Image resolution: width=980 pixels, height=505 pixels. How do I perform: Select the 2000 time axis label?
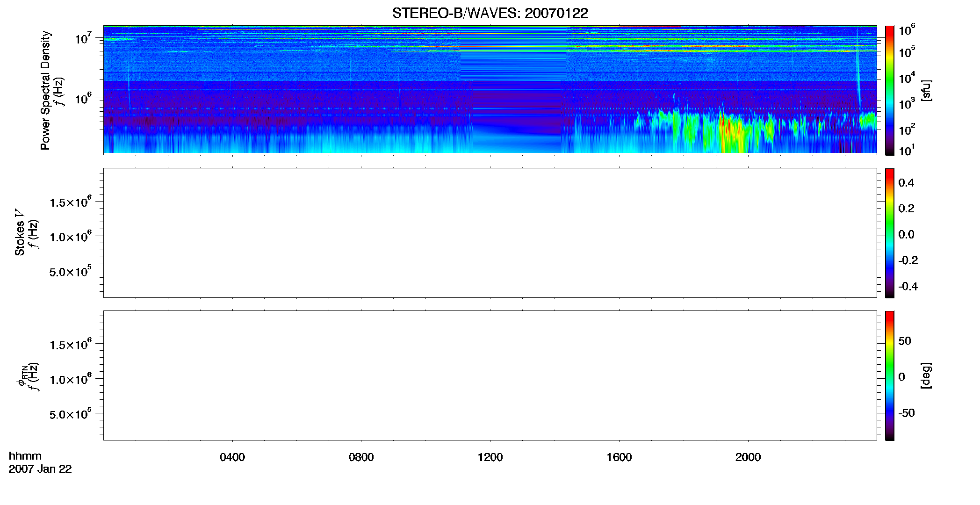(x=748, y=457)
